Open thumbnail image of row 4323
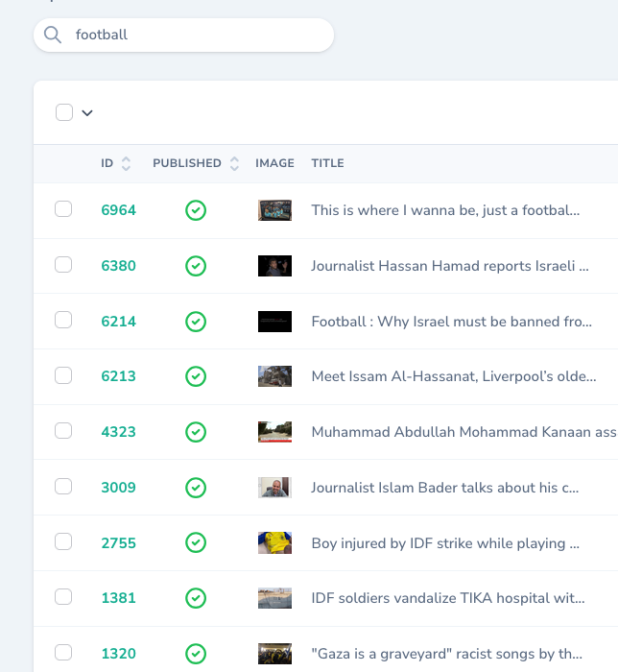Screen dimensions: 618x672 click(x=275, y=432)
